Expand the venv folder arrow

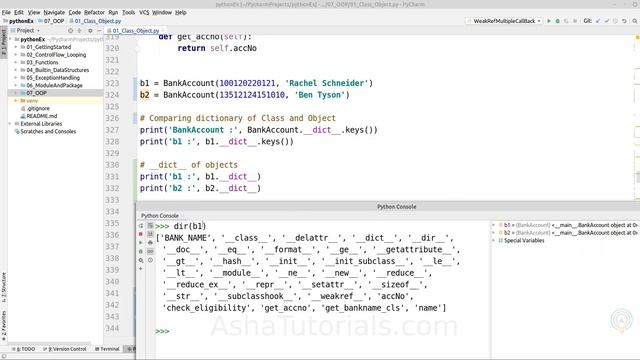[x=16, y=100]
